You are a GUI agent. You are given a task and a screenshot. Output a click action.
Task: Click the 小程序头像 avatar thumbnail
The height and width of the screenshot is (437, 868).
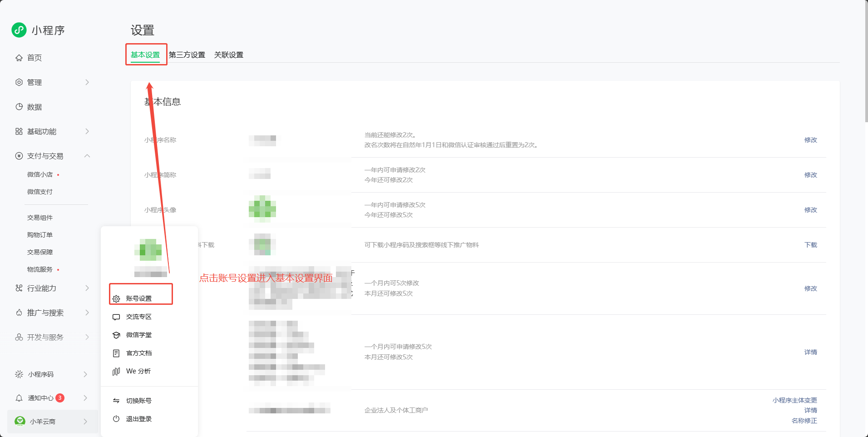click(262, 209)
